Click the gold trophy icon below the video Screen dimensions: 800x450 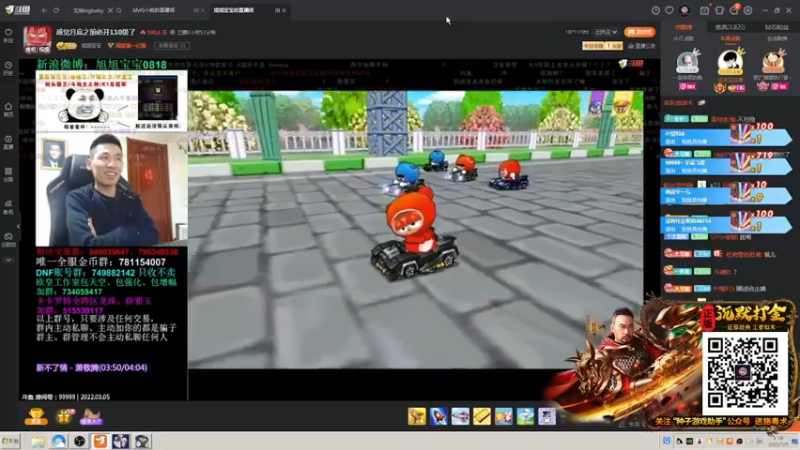36,416
